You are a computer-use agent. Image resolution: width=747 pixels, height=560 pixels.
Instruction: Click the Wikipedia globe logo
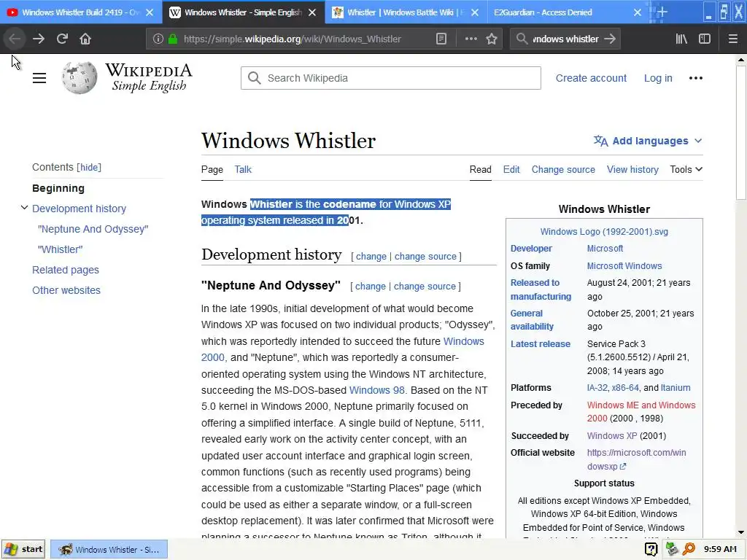point(80,77)
